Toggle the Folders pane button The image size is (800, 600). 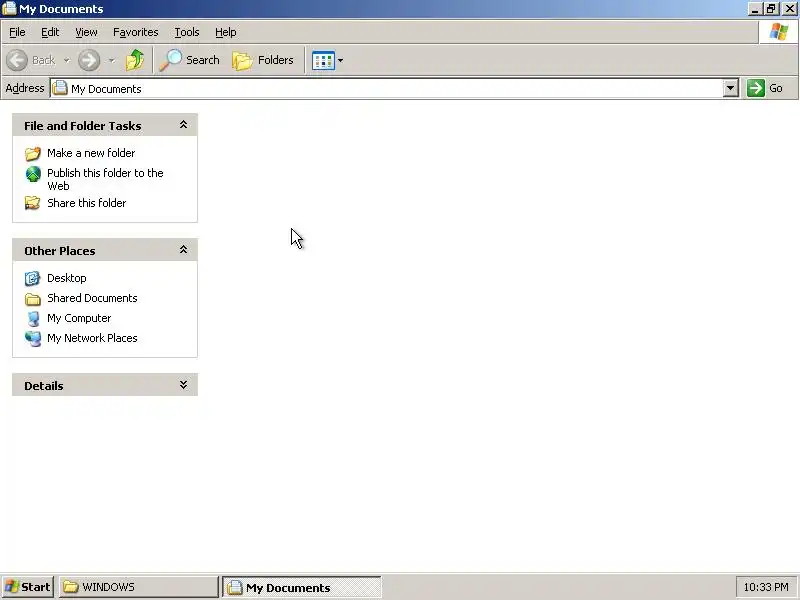[263, 60]
